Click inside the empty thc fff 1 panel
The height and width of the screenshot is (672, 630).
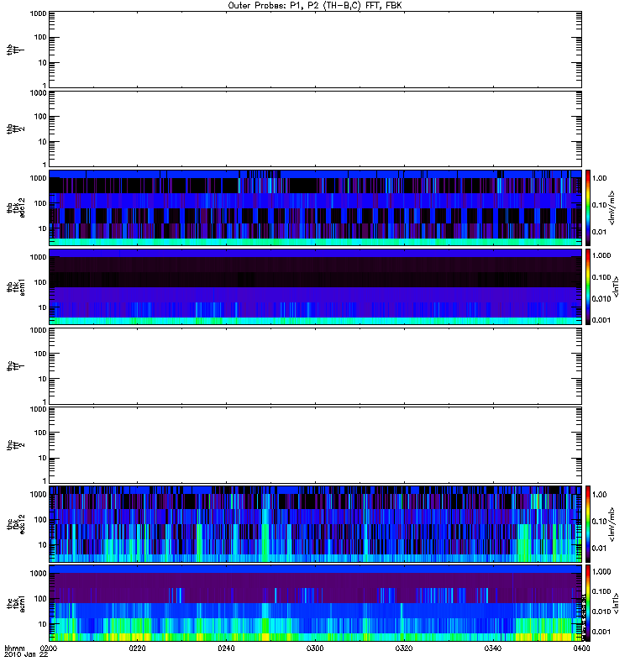[x=315, y=366]
